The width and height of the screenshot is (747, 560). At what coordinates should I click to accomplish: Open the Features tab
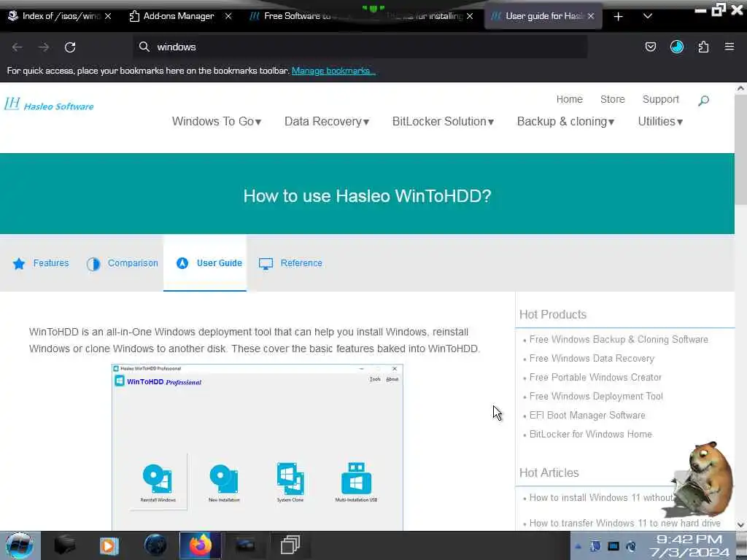tap(41, 262)
